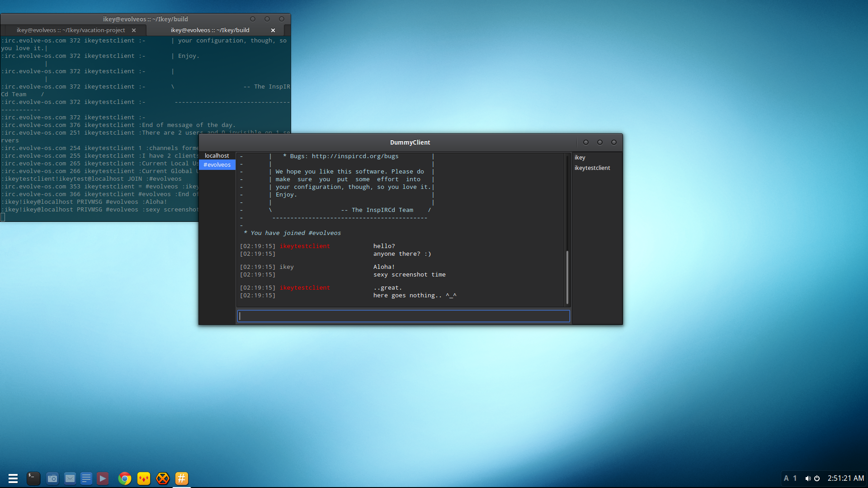This screenshot has height=488, width=868.
Task: Open the power menu tray icon
Action: tap(817, 479)
